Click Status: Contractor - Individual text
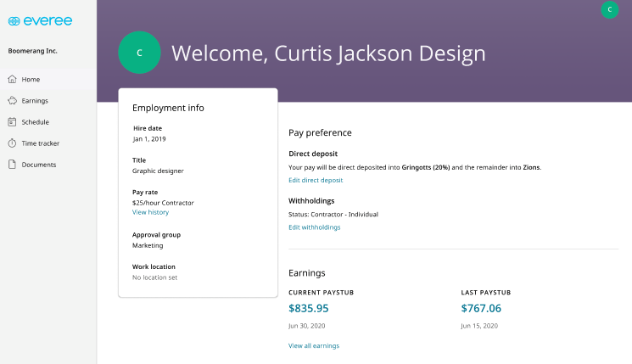 333,215
